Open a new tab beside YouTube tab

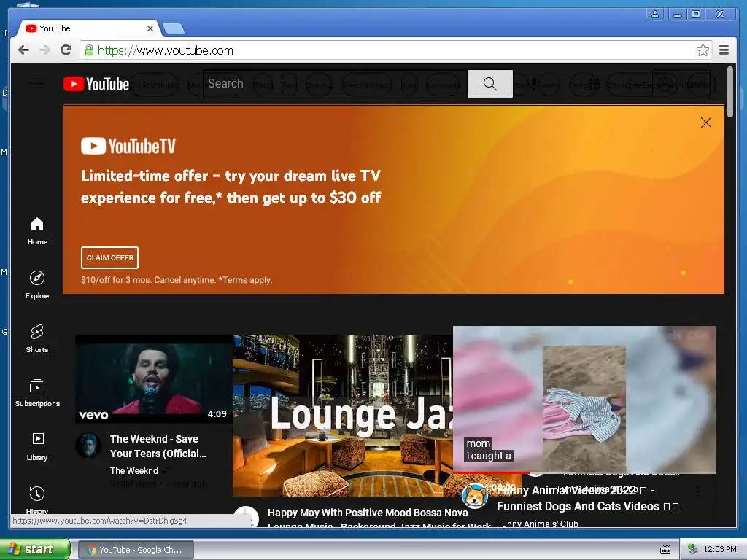(x=174, y=29)
